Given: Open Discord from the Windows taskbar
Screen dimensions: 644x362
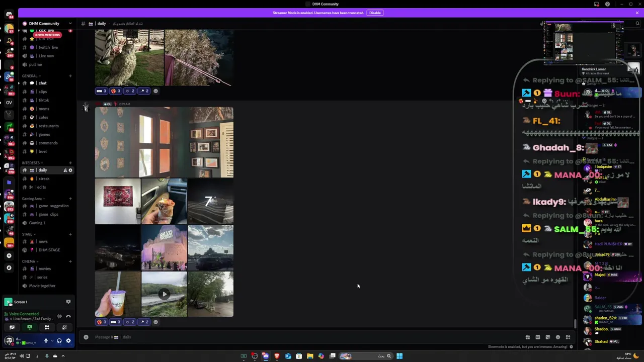Looking at the screenshot, I should pos(266,356).
